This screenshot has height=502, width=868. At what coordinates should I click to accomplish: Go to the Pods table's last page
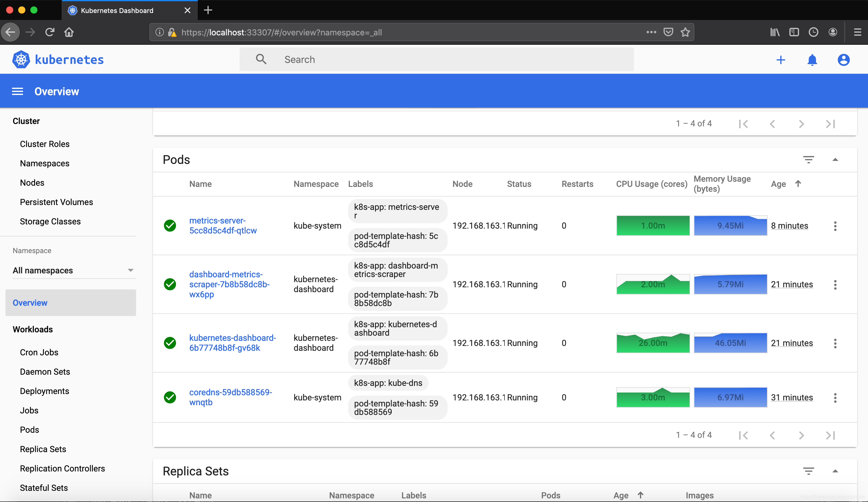point(830,435)
